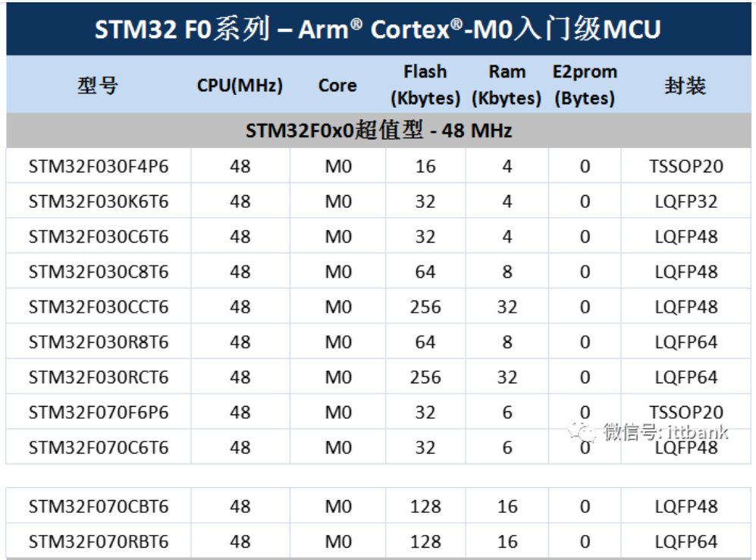
Task: Select the Core column header
Action: 337,85
